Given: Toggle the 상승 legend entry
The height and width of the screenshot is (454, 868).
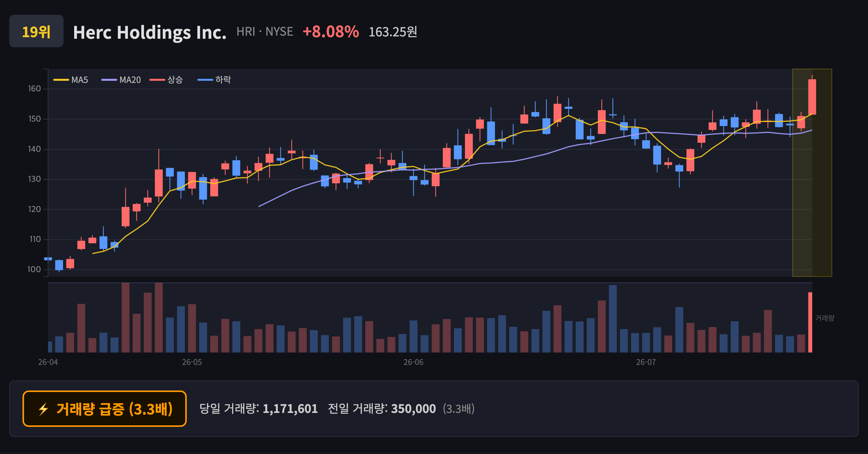Looking at the screenshot, I should click(166, 80).
